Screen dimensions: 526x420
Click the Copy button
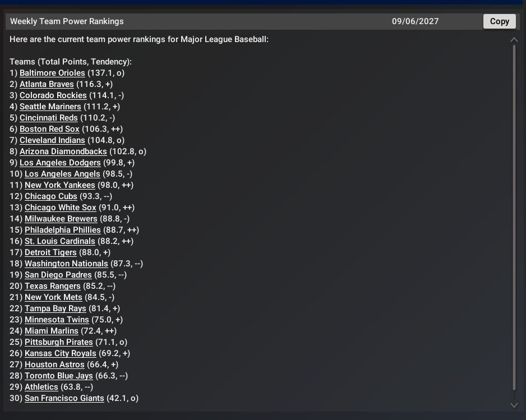pyautogui.click(x=499, y=21)
